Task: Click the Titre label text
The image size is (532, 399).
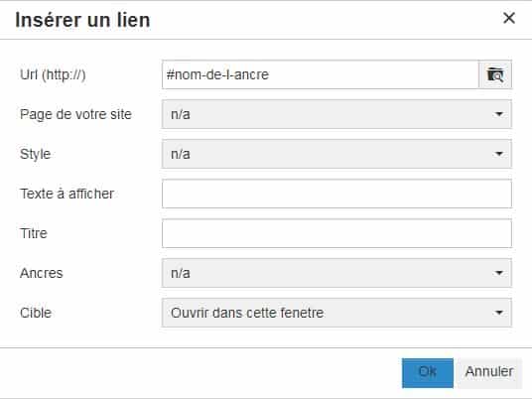Action: coord(34,233)
